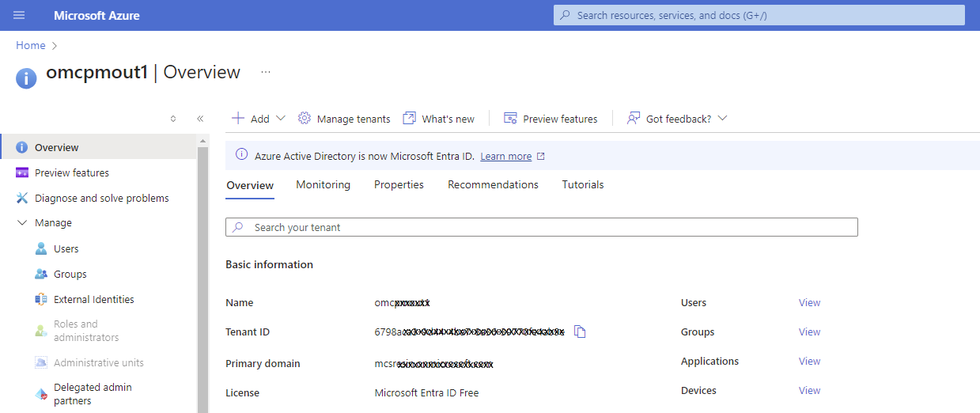
Task: Select Diagnose and solve problems
Action: pos(101,198)
